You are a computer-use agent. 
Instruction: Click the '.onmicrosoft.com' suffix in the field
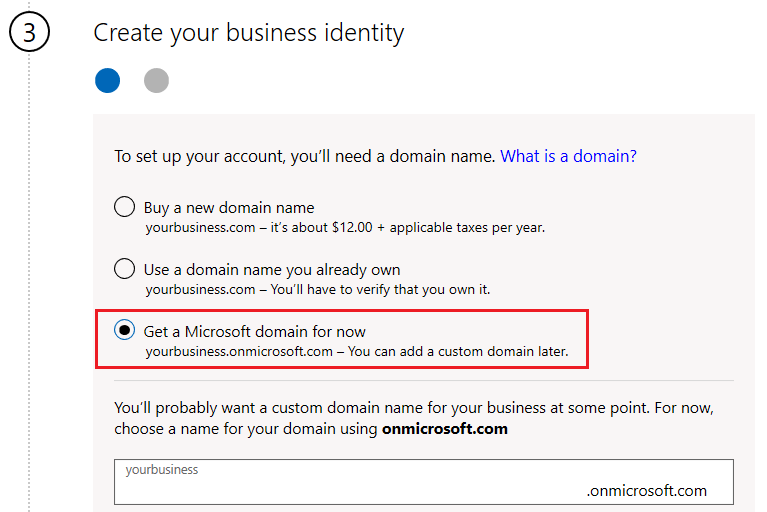tap(647, 490)
